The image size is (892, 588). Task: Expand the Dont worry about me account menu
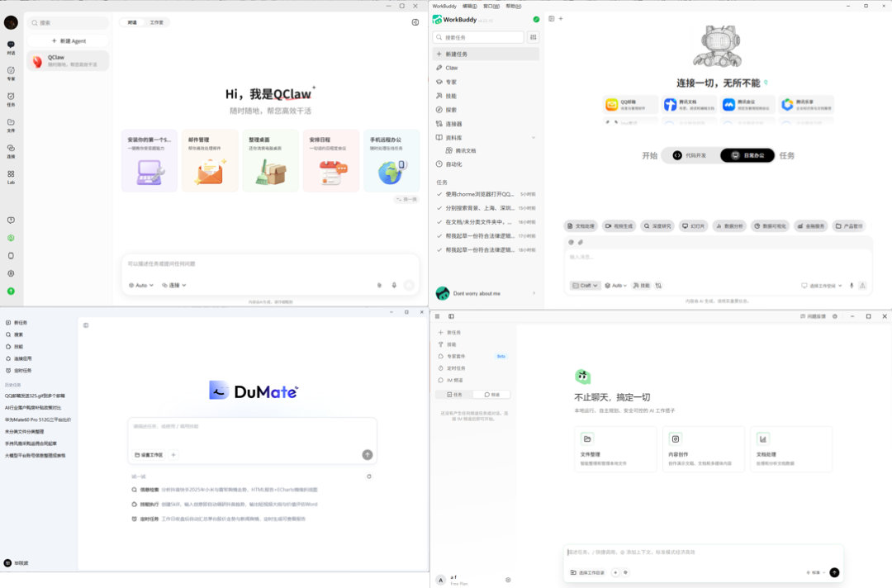tap(534, 293)
